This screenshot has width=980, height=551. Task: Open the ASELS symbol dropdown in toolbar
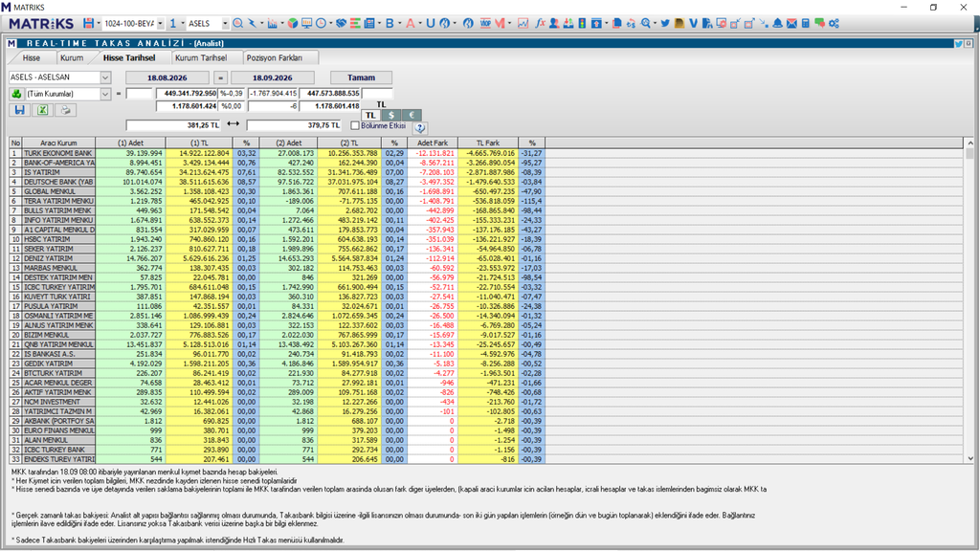[x=225, y=23]
